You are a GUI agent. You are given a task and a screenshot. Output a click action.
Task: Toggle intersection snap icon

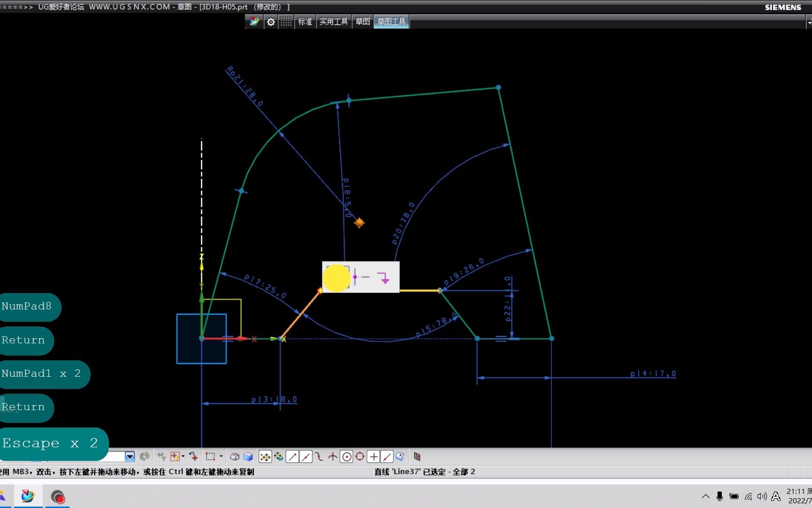pyautogui.click(x=333, y=457)
